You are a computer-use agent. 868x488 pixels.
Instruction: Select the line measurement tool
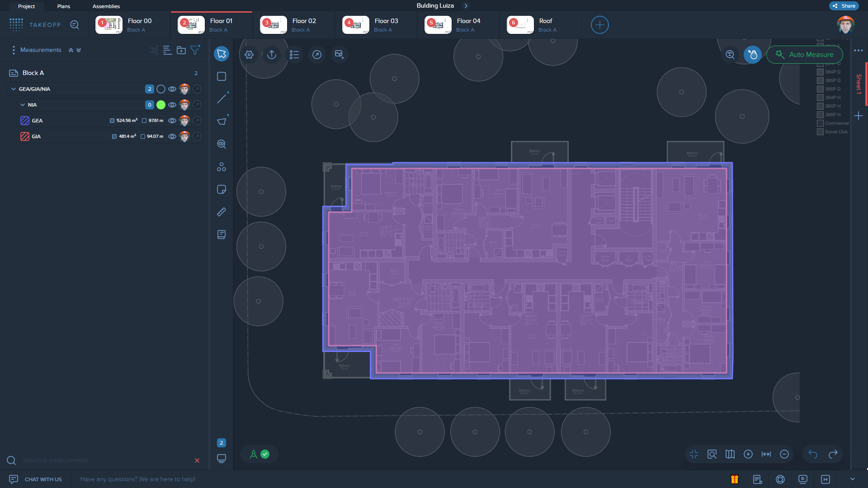click(x=222, y=99)
